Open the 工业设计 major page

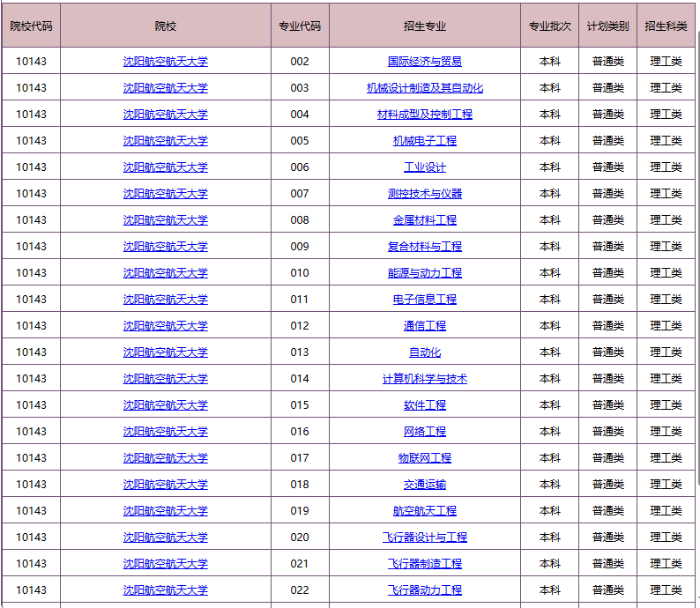[x=424, y=167]
